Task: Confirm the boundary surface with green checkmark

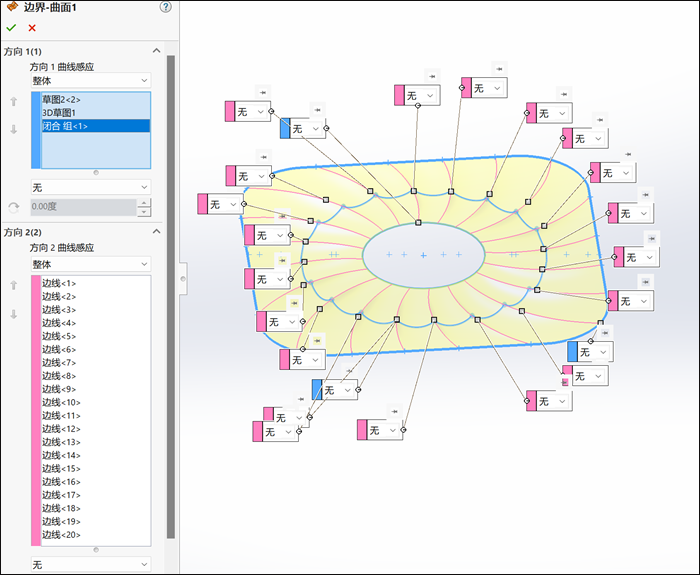Action: click(11, 28)
